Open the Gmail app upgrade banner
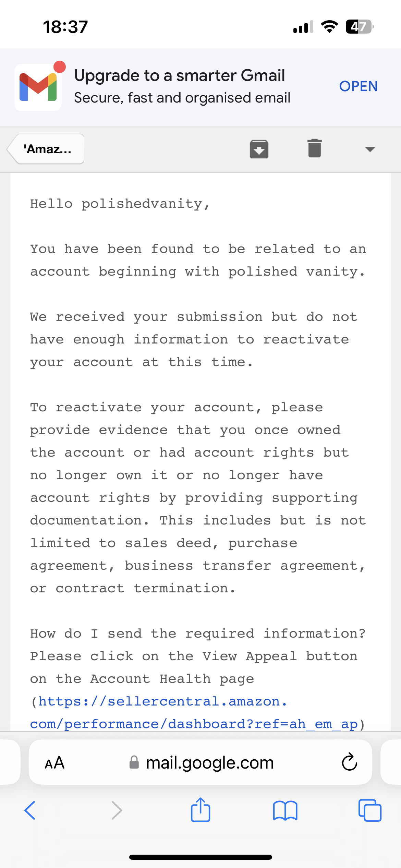Viewport: 401px width, 868px height. click(358, 86)
